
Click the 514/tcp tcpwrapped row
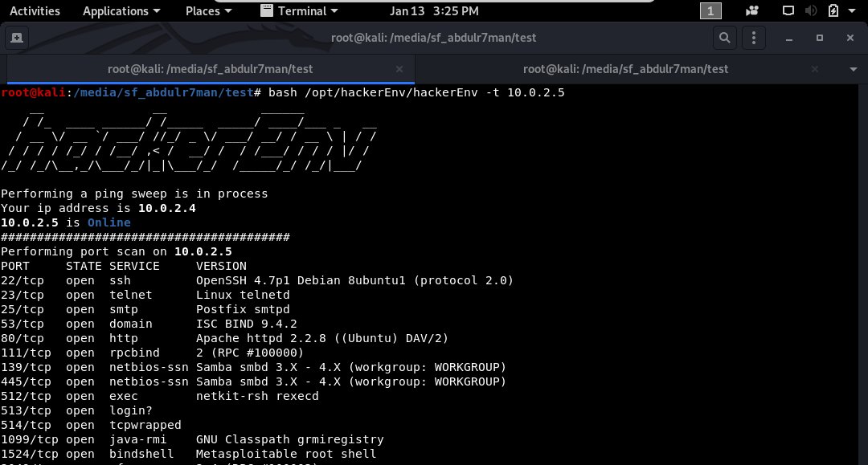91,425
